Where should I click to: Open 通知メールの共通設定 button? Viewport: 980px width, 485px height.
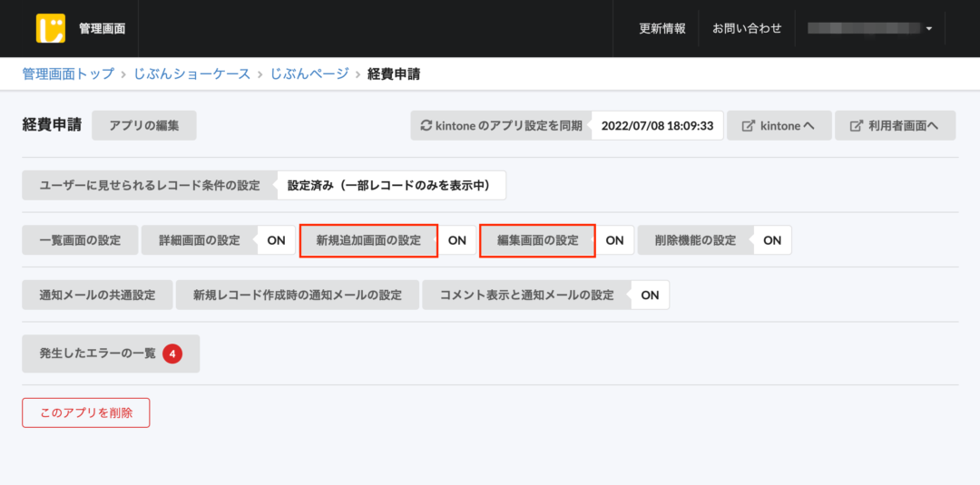pos(97,295)
